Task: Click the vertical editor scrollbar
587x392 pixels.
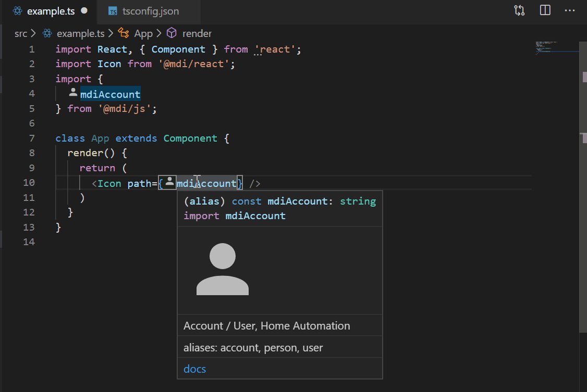Action: point(583,187)
